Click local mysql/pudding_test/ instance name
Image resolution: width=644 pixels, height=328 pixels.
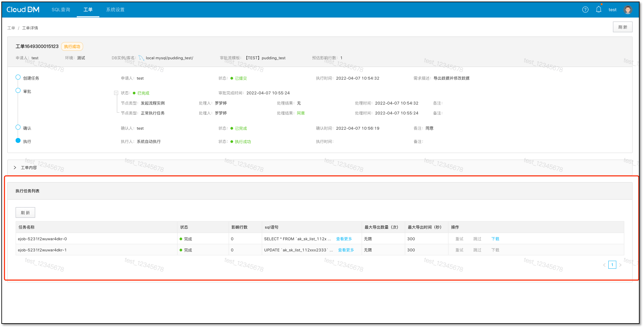click(x=169, y=58)
